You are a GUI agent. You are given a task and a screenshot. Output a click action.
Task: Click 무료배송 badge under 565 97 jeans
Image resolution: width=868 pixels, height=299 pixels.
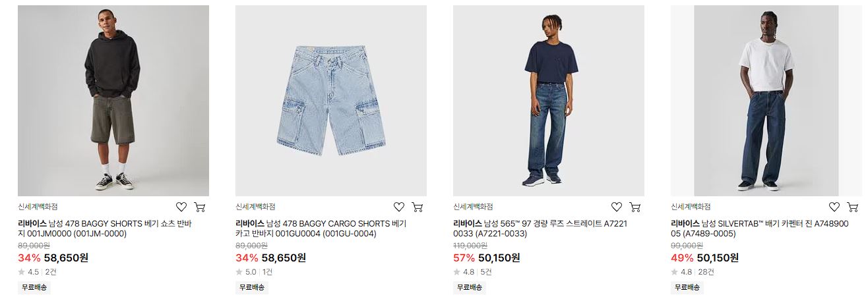470,287
